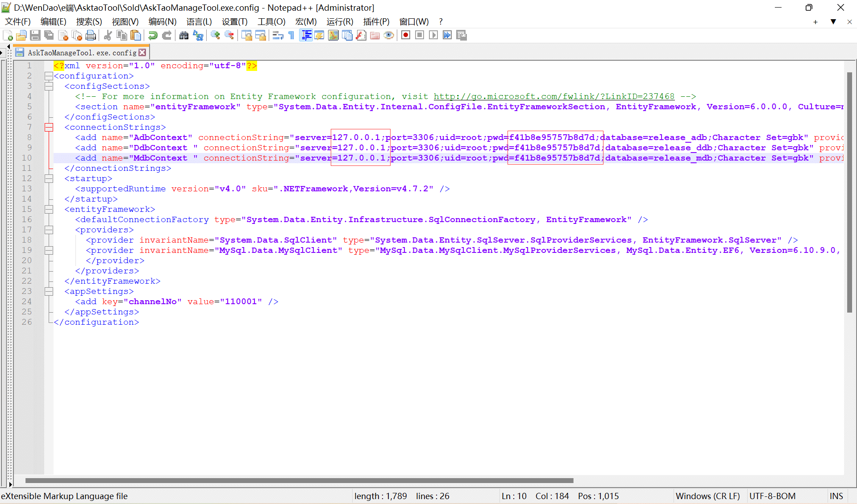Click the New file toolbar icon

point(8,35)
